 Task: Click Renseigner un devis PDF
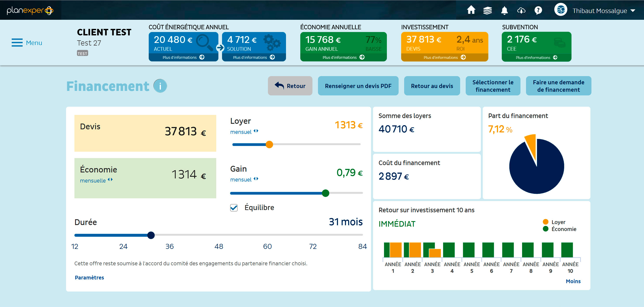(x=358, y=86)
